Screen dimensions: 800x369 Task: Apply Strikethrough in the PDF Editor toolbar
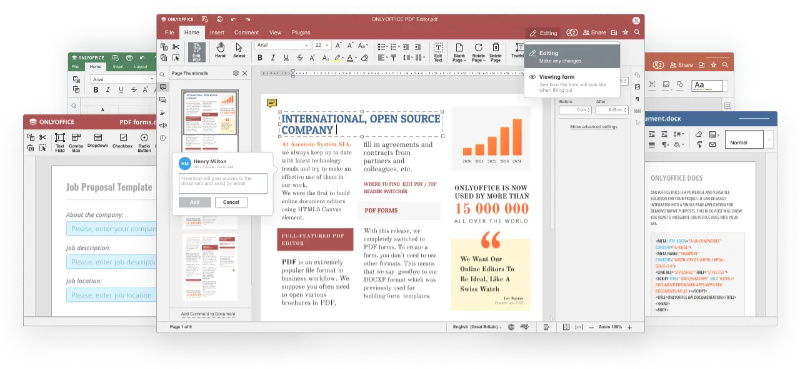pyautogui.click(x=299, y=58)
